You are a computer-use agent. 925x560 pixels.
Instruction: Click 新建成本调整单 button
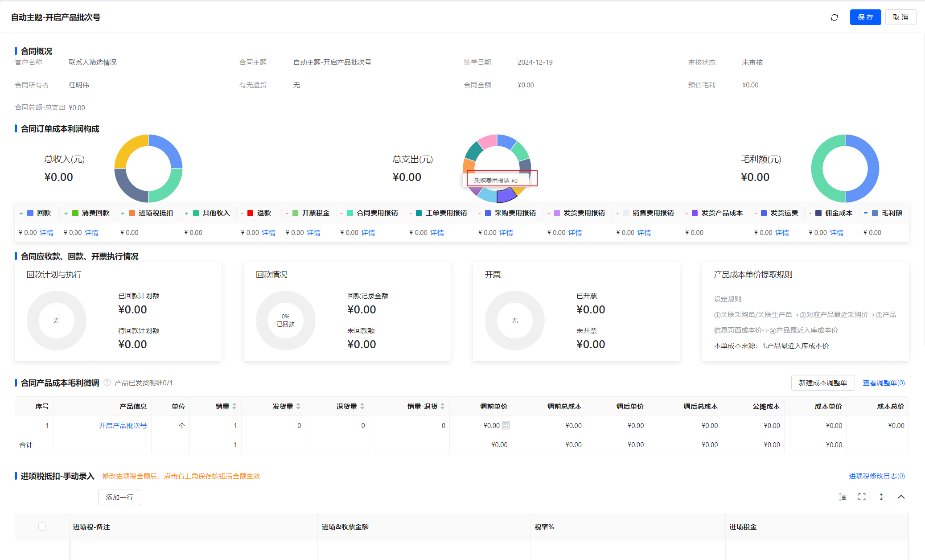coord(822,383)
